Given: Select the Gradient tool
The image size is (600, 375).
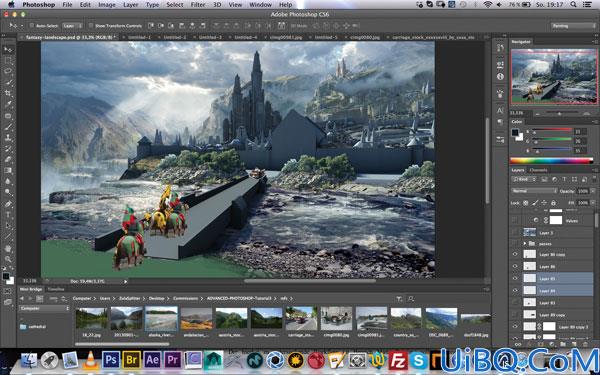Looking at the screenshot, I should pos(8,171).
